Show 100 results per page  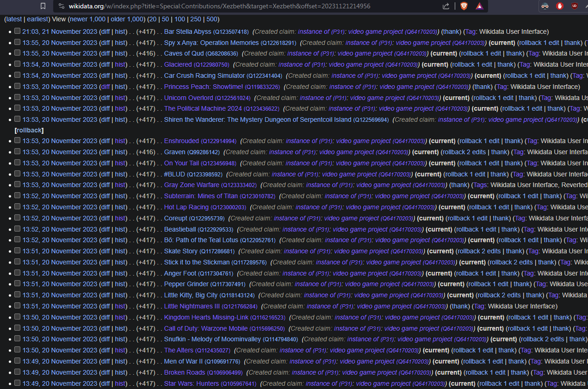click(179, 19)
